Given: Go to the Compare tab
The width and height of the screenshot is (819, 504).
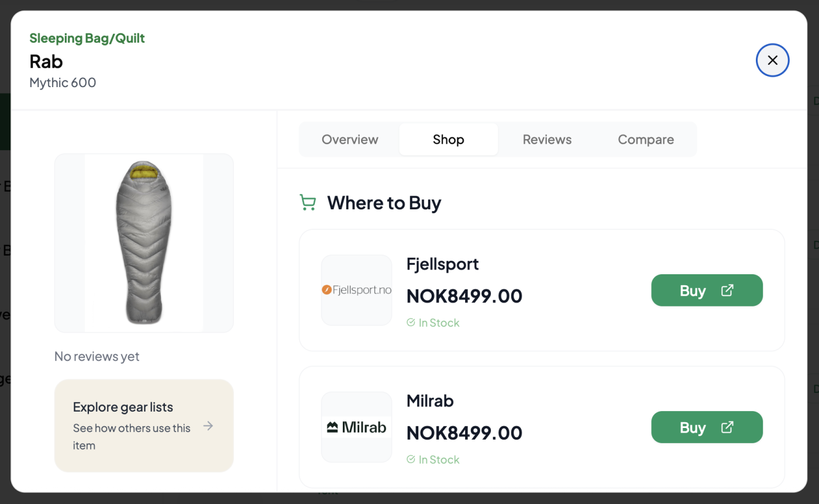Looking at the screenshot, I should coord(646,139).
